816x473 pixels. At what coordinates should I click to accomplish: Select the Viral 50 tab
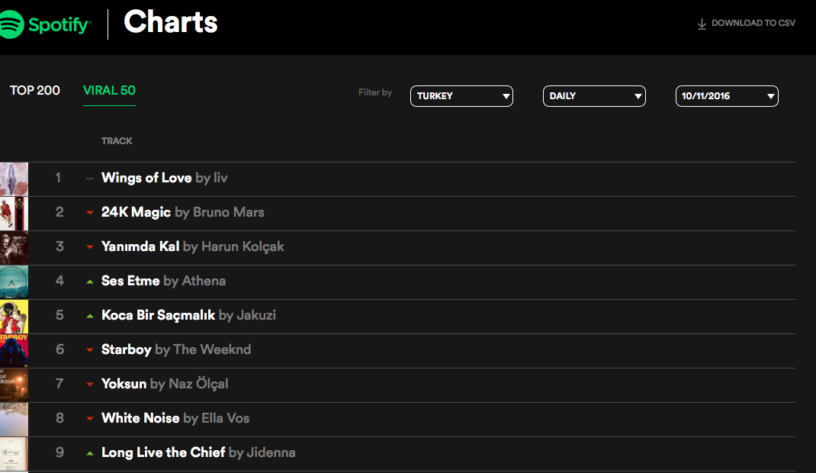(109, 91)
